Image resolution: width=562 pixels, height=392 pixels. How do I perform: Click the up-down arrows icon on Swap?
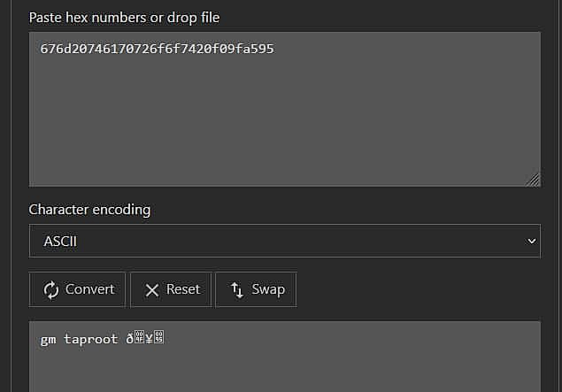coord(237,290)
